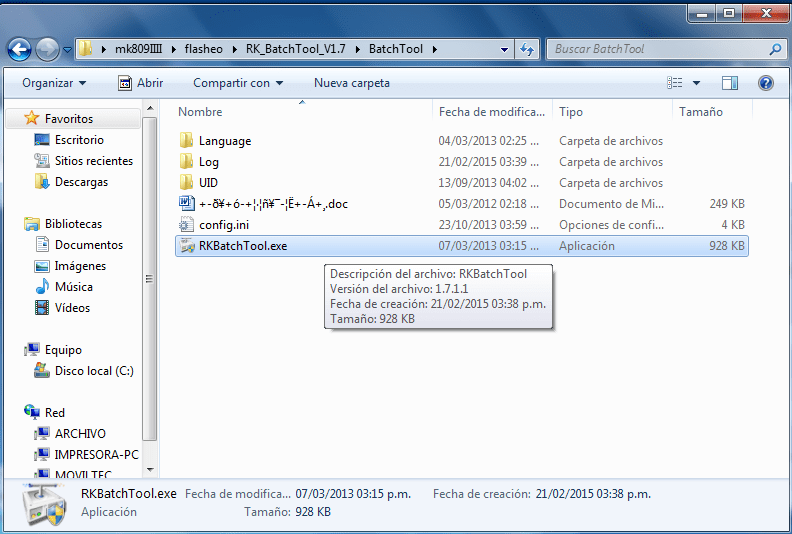Toggle the preview pane icon

pos(730,83)
